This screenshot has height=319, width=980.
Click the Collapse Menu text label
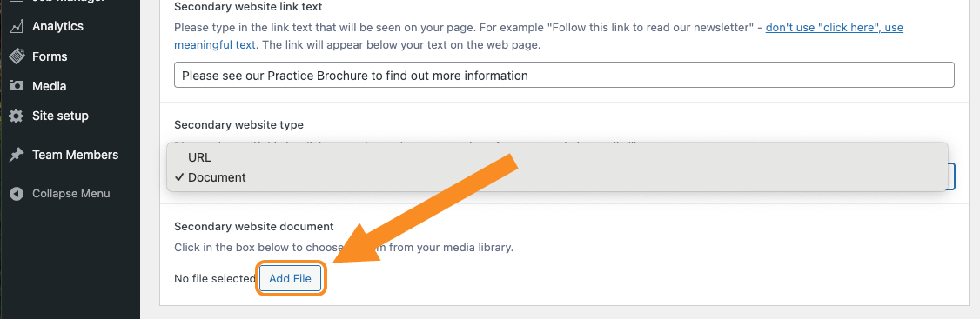[x=70, y=194]
